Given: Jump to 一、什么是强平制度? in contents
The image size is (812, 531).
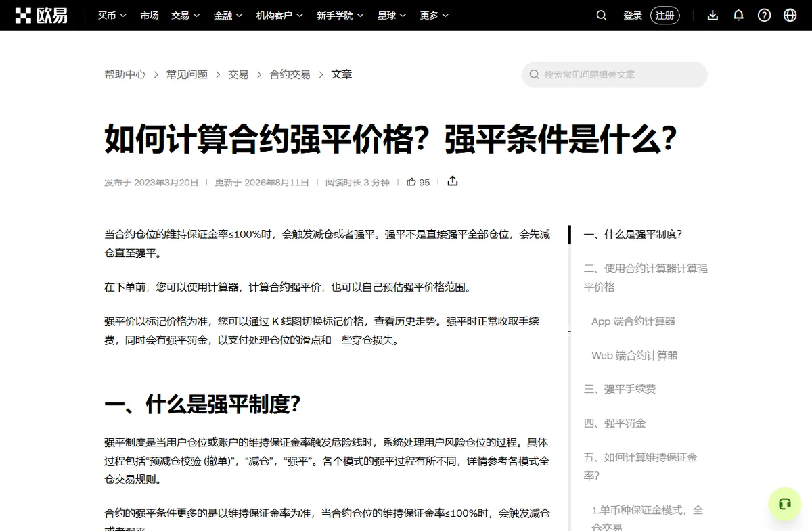Looking at the screenshot, I should pos(633,235).
